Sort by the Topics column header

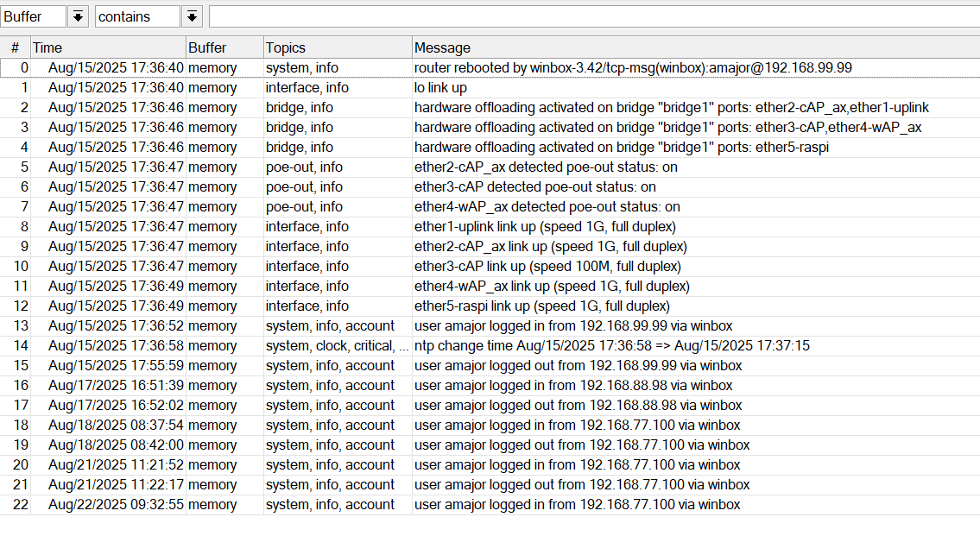point(337,48)
